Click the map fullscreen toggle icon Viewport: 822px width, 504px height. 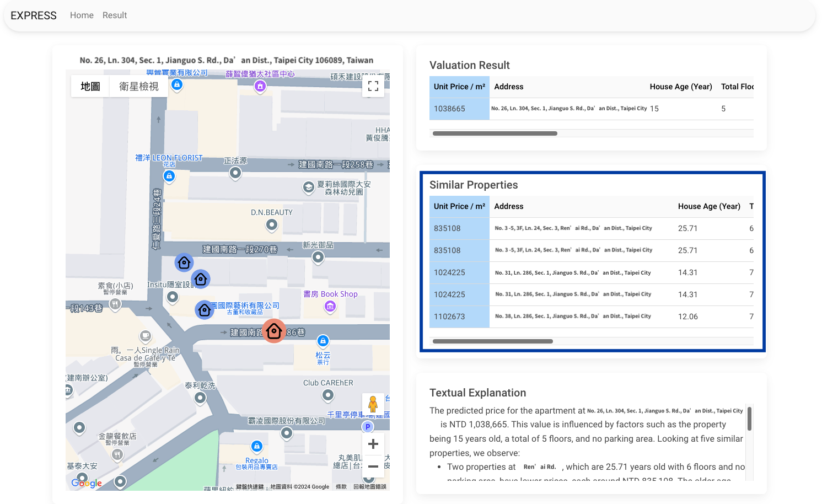(x=373, y=86)
